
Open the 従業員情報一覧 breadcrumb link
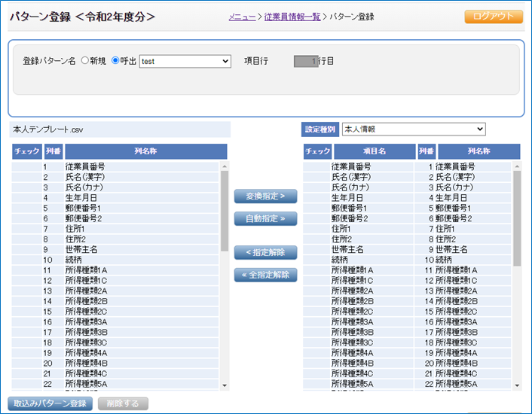point(291,17)
